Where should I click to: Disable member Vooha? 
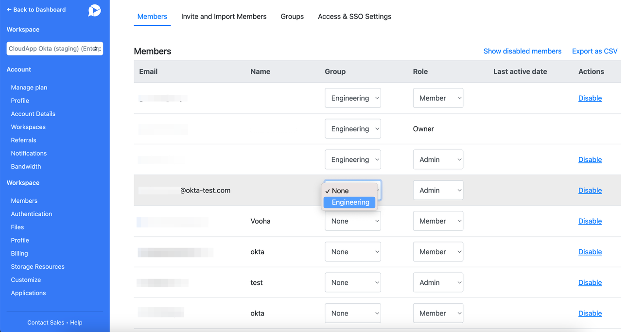(590, 221)
